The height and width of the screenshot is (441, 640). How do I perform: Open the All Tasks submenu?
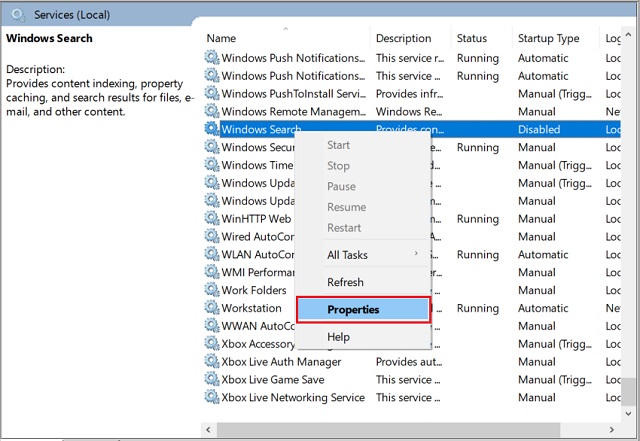363,255
